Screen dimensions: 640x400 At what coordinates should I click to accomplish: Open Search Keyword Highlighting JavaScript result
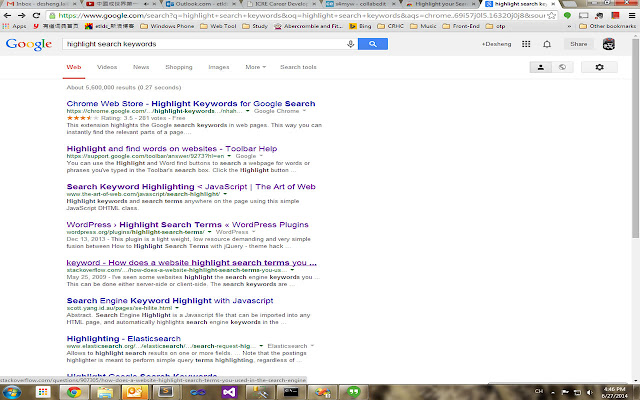pos(191,187)
